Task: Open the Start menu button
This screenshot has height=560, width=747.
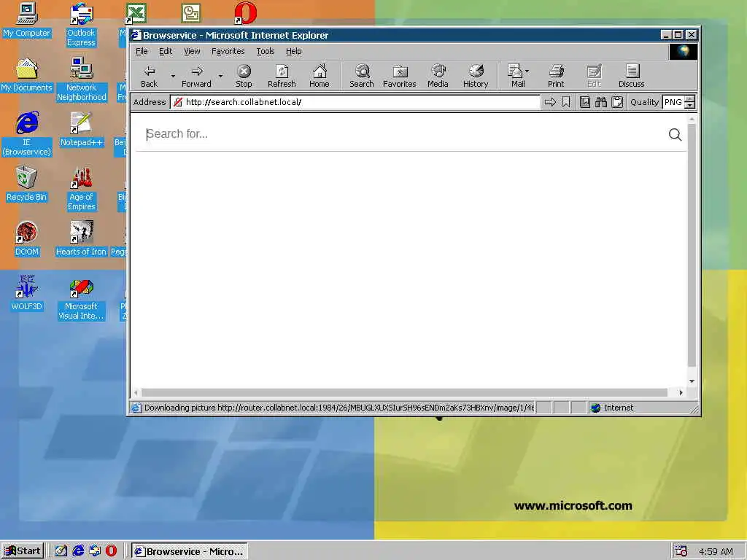Action: coord(23,551)
